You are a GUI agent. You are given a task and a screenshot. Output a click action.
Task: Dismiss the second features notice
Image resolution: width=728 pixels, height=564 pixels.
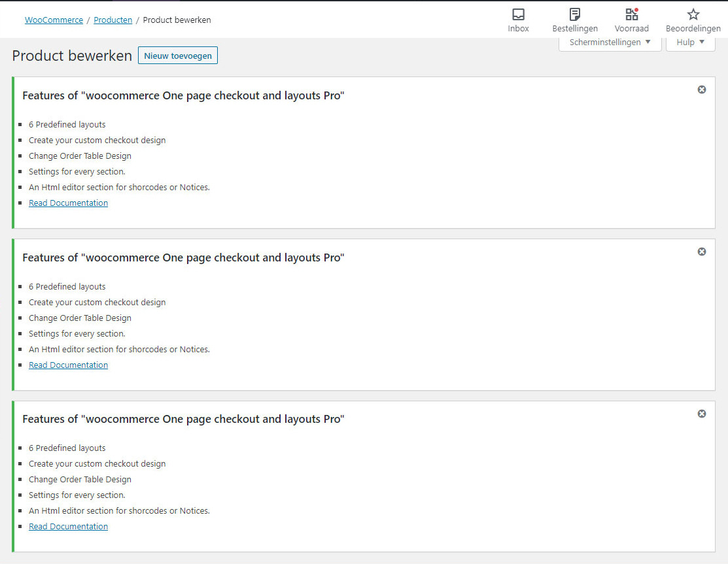click(702, 252)
